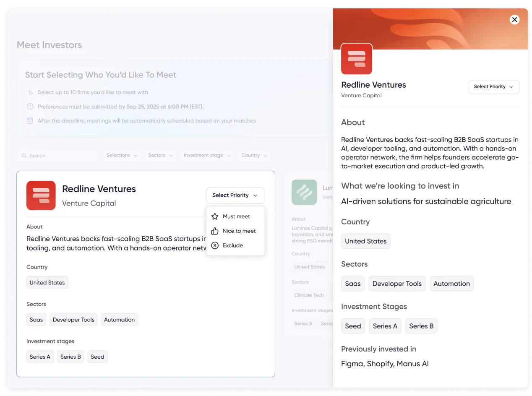Click 'Figma, Shopify, Manus AI' text
Viewport: 532px width, 396px height.
coord(385,364)
